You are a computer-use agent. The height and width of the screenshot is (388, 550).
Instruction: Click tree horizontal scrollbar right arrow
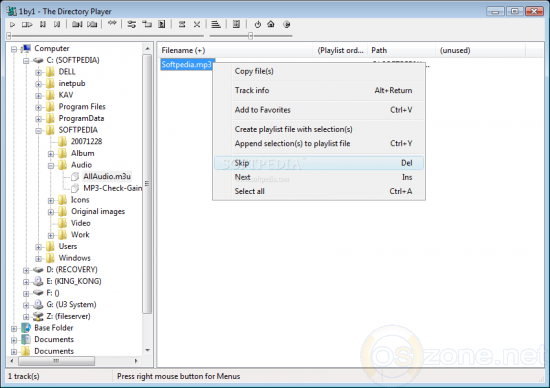pos(136,361)
